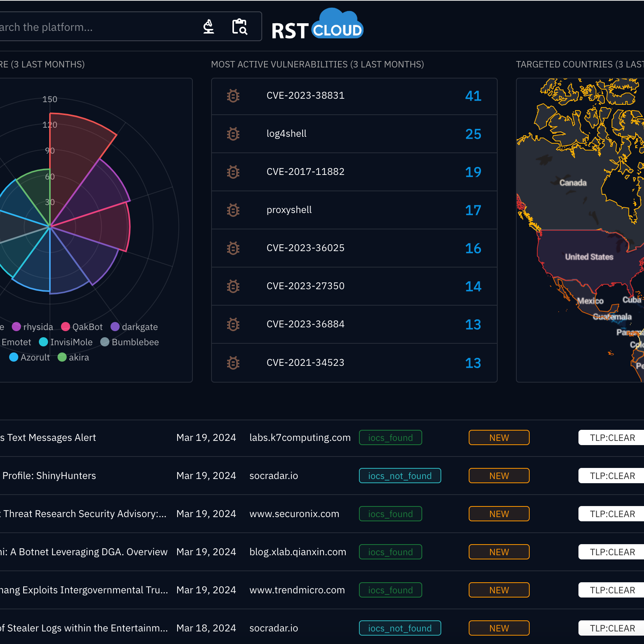Toggle akira legend color dot
644x644 pixels.
click(x=62, y=357)
